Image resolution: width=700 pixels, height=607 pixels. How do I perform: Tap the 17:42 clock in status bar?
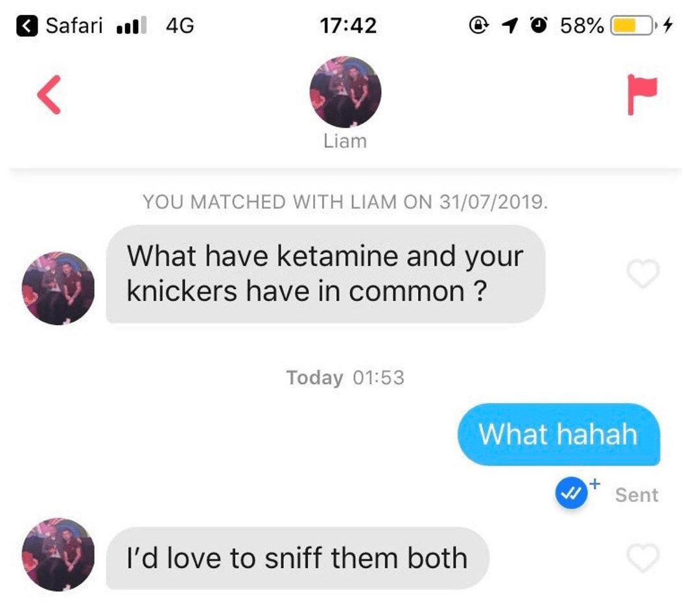(x=348, y=25)
